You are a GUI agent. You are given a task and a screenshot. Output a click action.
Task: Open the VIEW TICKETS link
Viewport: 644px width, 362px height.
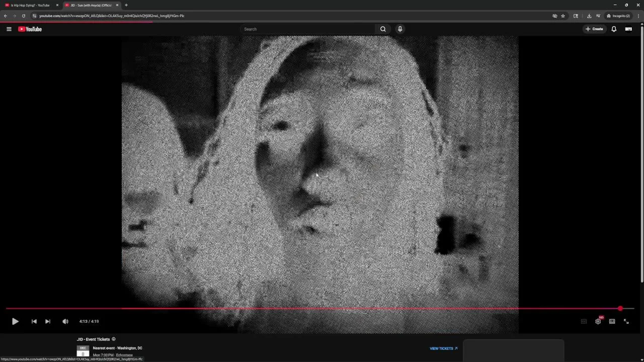pyautogui.click(x=443, y=348)
